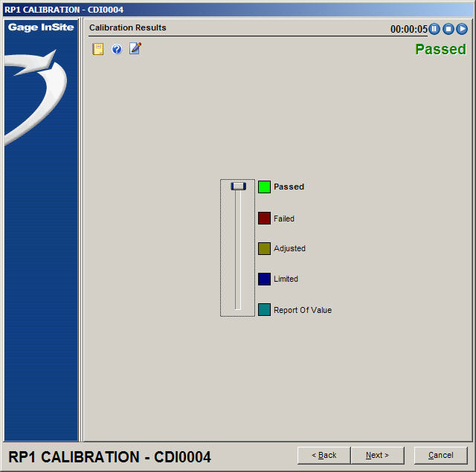Open help via question mark icon
Screen dimensions: 476x472
117,49
